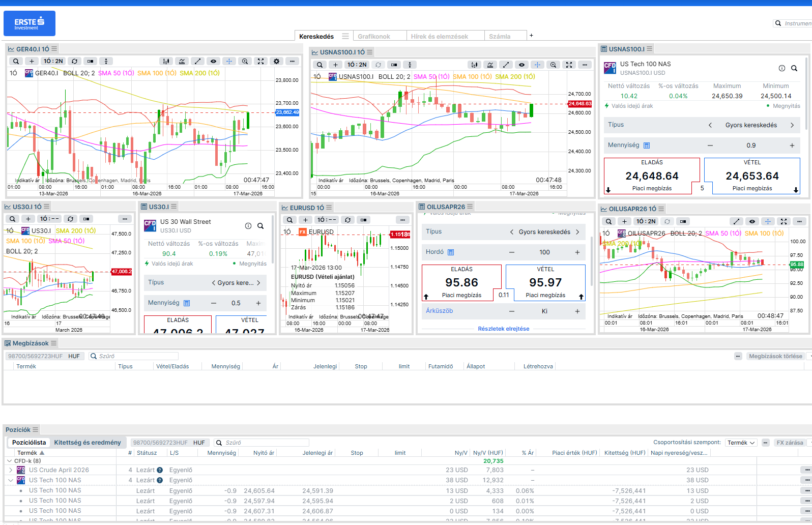This screenshot has width=812, height=525.
Task: Open the Termék grouping dropdown
Action: pos(741,443)
